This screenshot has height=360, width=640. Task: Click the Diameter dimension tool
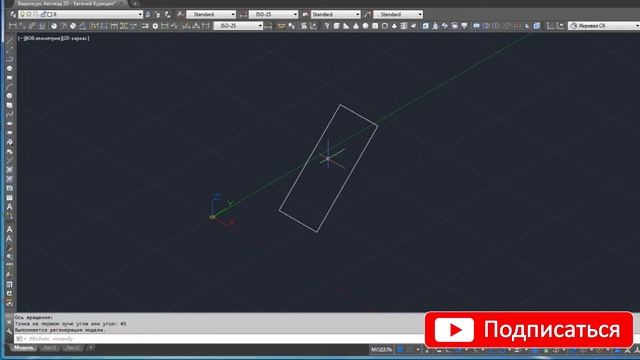(73, 26)
